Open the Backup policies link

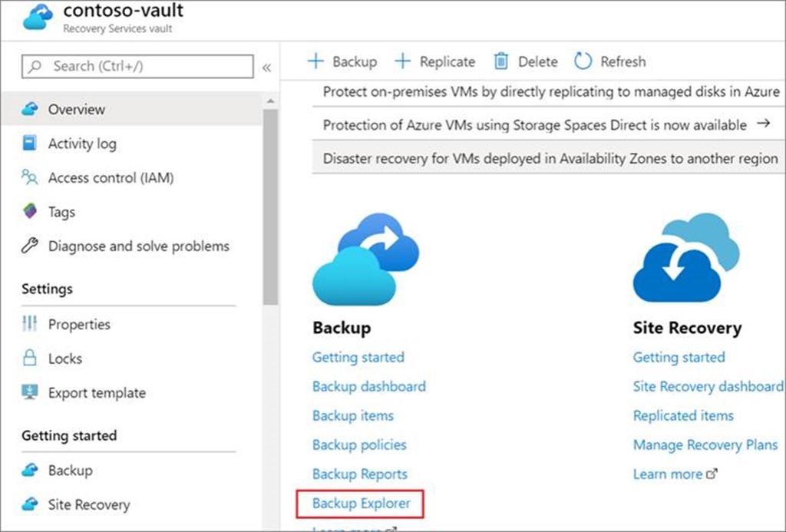[x=359, y=444]
